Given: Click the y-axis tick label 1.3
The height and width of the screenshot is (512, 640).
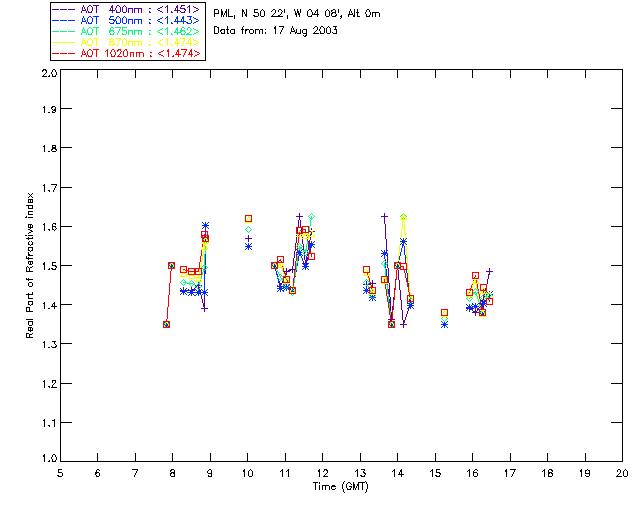Looking at the screenshot, I should (49, 344).
